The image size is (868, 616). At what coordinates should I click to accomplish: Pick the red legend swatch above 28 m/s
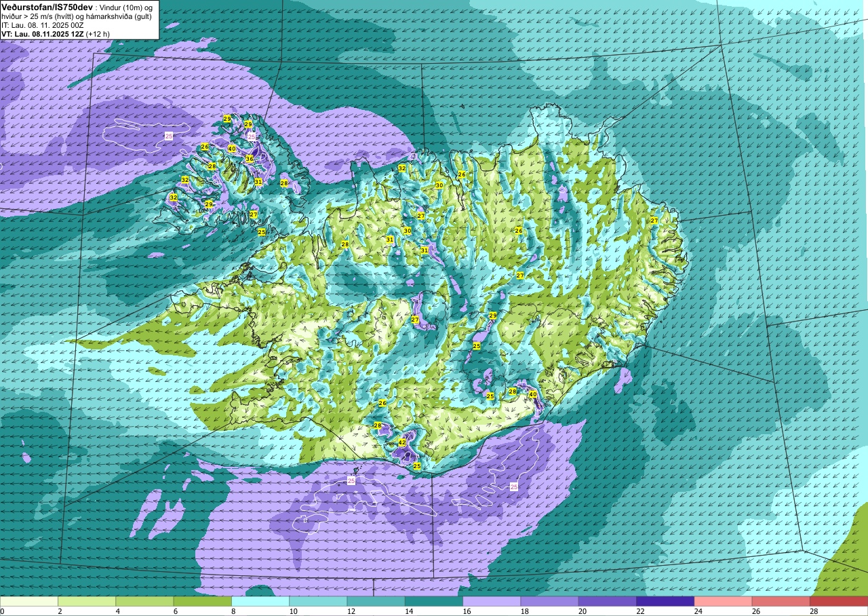point(839,601)
